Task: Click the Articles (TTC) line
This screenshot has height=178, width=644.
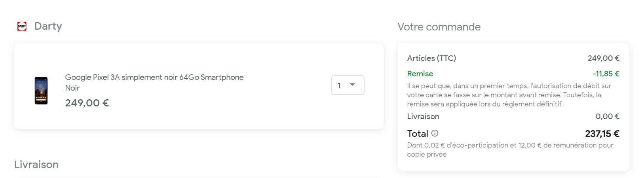Action: click(513, 58)
